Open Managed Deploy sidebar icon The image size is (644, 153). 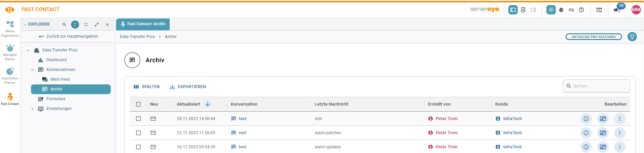[x=10, y=52]
